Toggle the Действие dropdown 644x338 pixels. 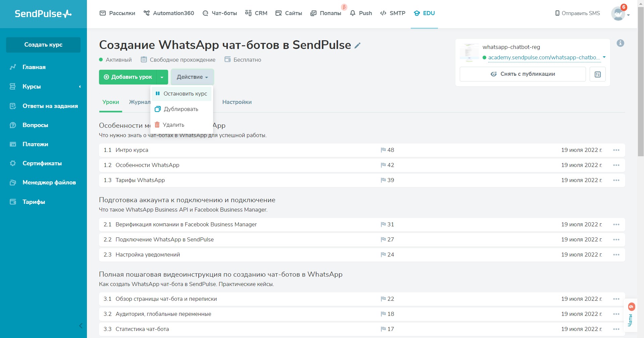192,77
